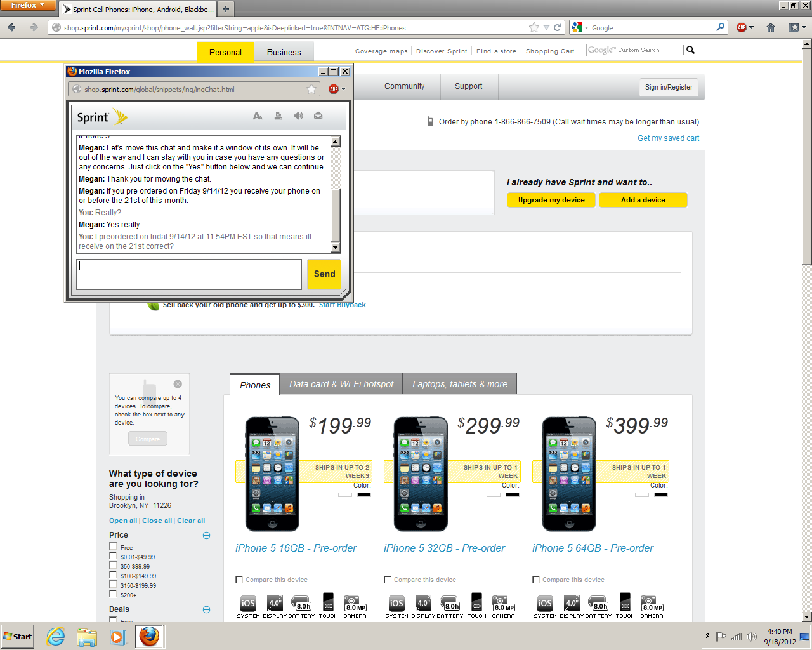Open the Community menu
This screenshot has height=650, width=812.
click(x=405, y=86)
